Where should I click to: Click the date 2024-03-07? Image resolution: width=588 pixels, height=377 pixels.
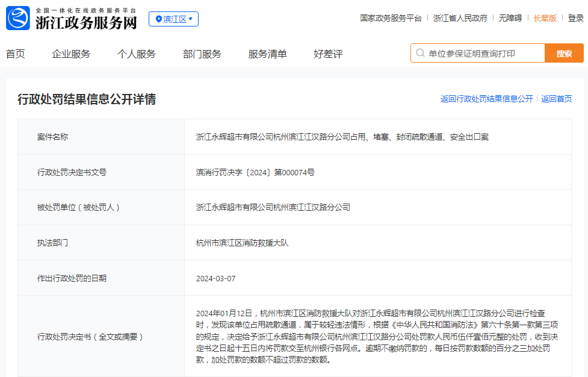[215, 278]
